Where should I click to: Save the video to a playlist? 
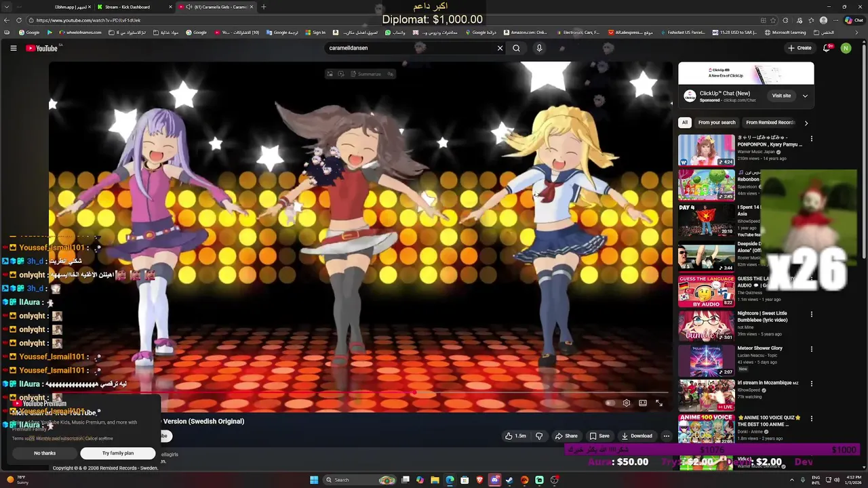coord(599,436)
